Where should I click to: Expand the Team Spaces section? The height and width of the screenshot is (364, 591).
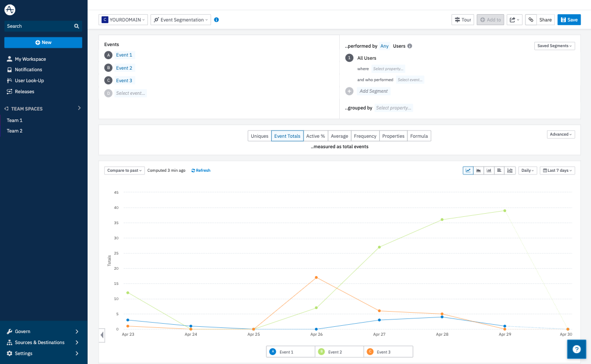[79, 108]
